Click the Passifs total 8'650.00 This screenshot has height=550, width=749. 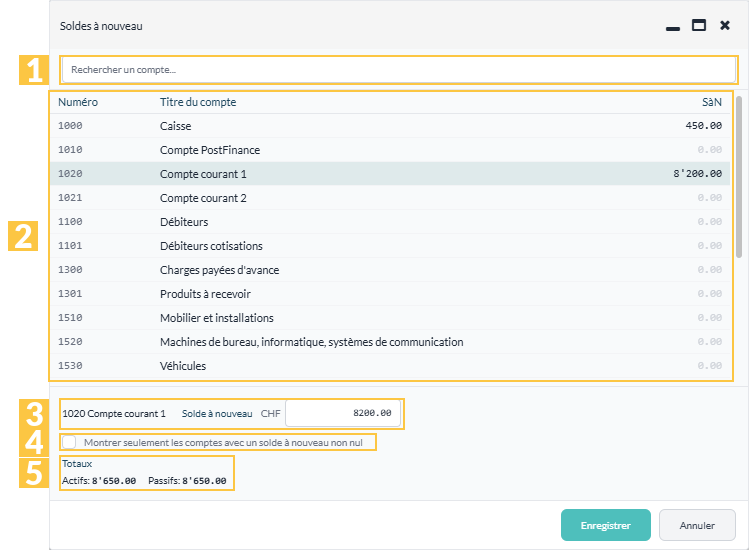(x=204, y=481)
